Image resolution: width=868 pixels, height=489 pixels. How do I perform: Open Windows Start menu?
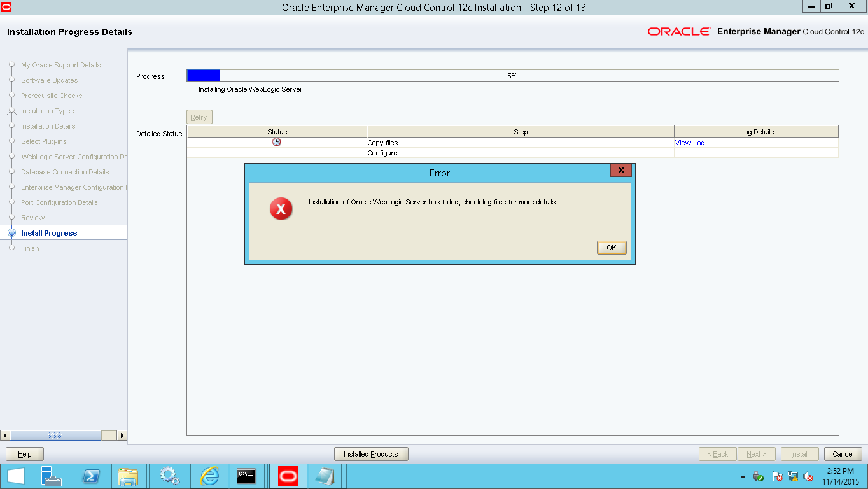coord(16,476)
